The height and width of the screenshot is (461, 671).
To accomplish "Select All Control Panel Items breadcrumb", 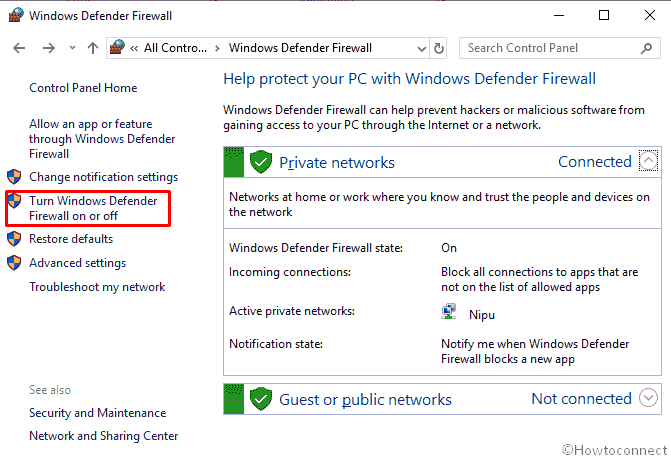I will pyautogui.click(x=175, y=48).
